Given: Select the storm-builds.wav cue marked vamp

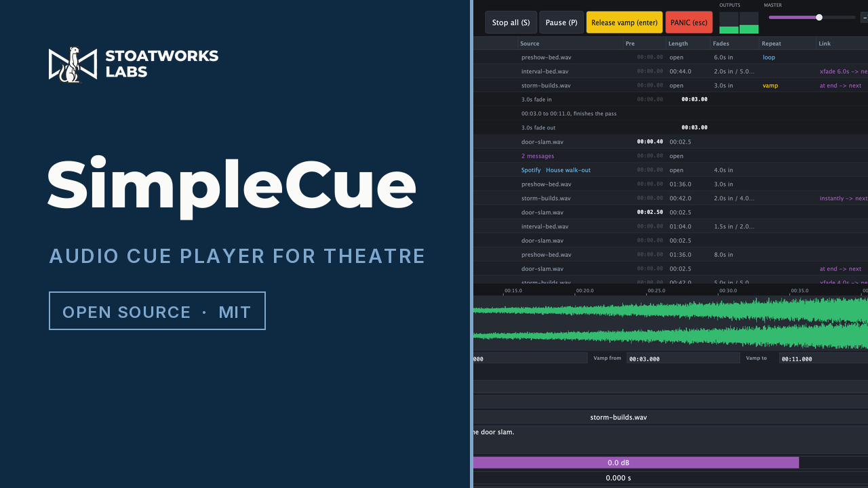Looking at the screenshot, I should pyautogui.click(x=671, y=85).
